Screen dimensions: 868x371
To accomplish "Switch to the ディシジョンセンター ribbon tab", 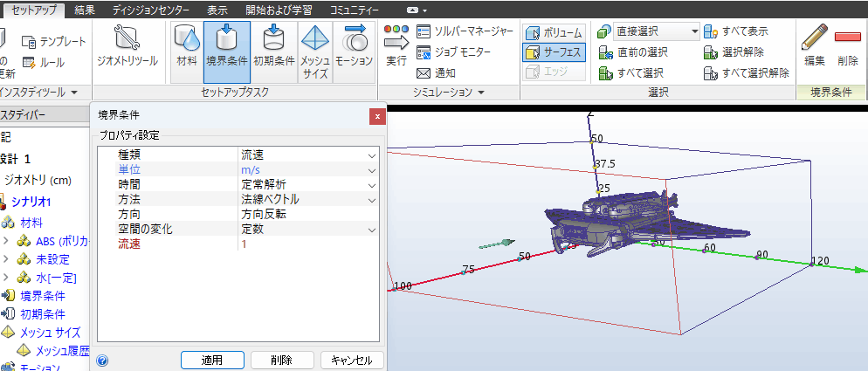I will (x=150, y=10).
